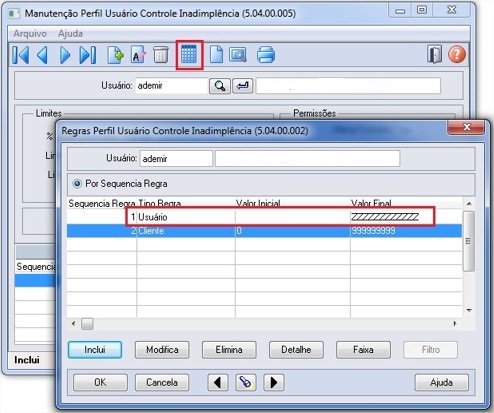494x413 pixels.
Task: Click the orange help question mark icon
Action: (x=457, y=54)
